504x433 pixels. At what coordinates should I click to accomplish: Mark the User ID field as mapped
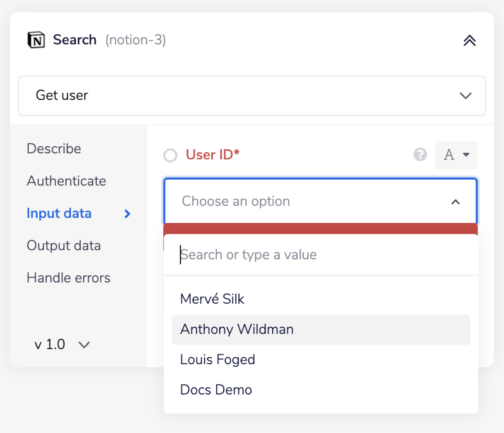[170, 155]
